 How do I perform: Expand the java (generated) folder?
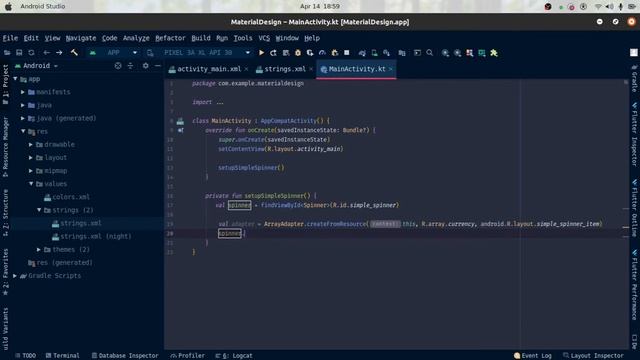[23, 118]
